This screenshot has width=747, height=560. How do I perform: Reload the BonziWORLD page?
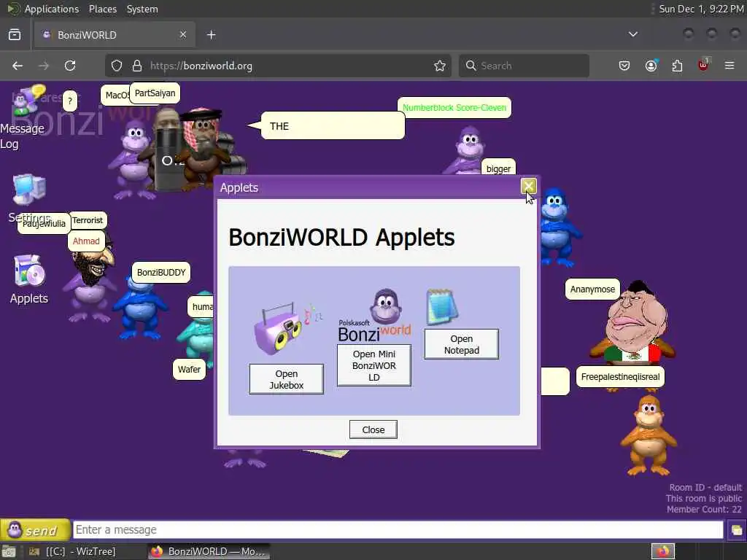coord(70,66)
